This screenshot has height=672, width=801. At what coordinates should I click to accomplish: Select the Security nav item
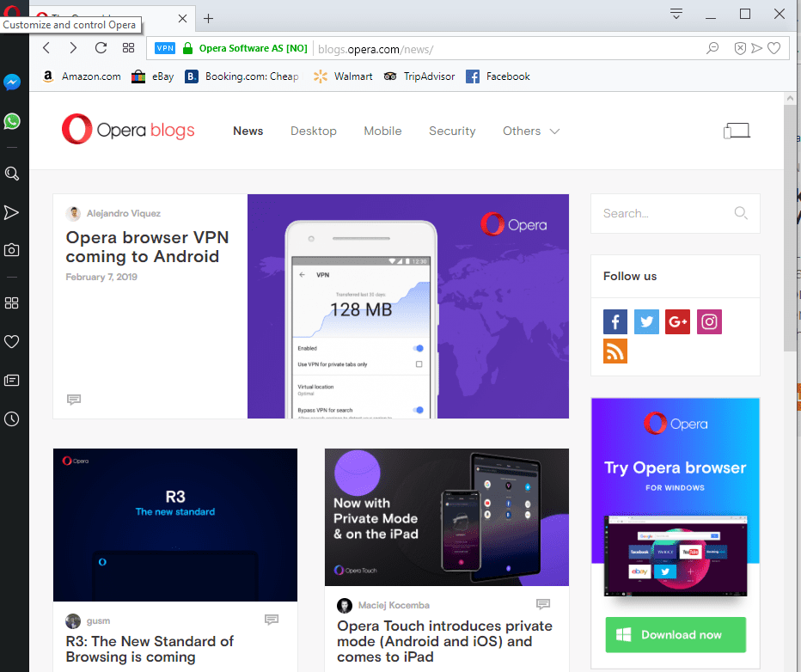tap(452, 131)
